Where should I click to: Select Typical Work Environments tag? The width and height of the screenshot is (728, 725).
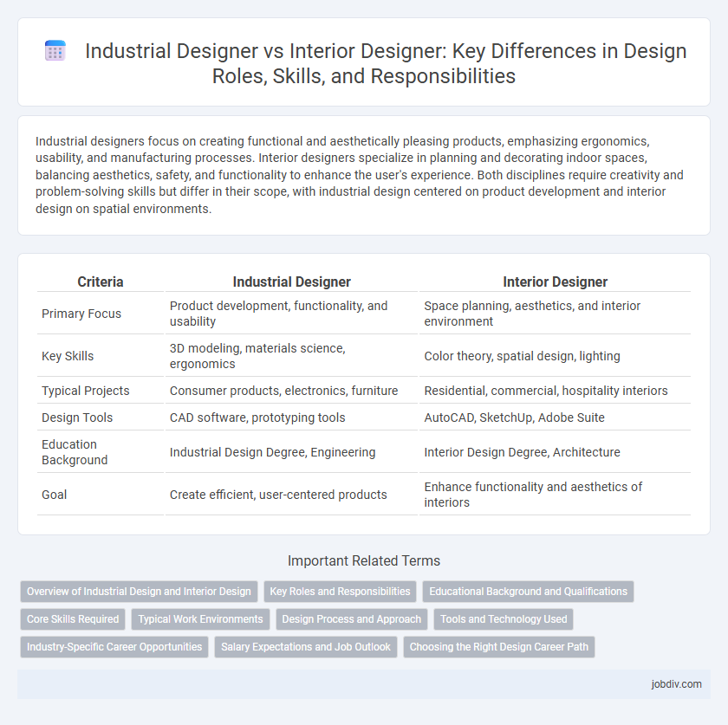click(x=200, y=619)
